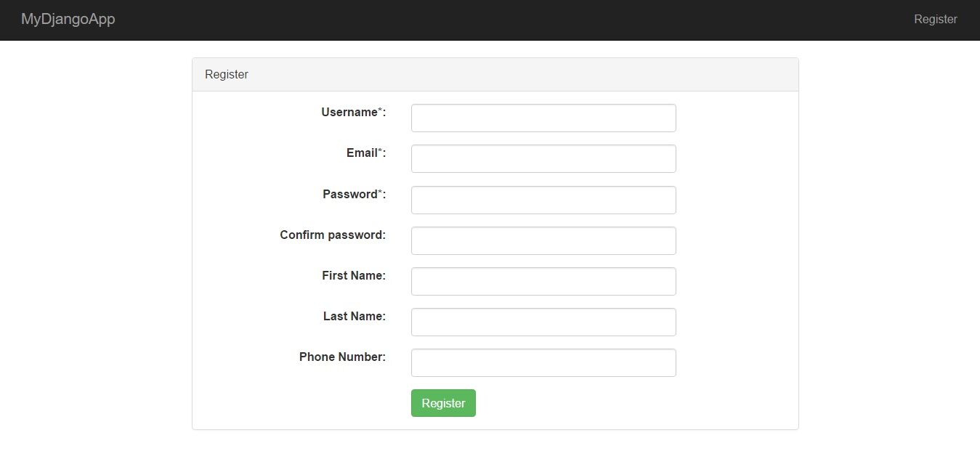Open the Register link in the navbar
Image resolution: width=980 pixels, height=451 pixels.
click(935, 19)
